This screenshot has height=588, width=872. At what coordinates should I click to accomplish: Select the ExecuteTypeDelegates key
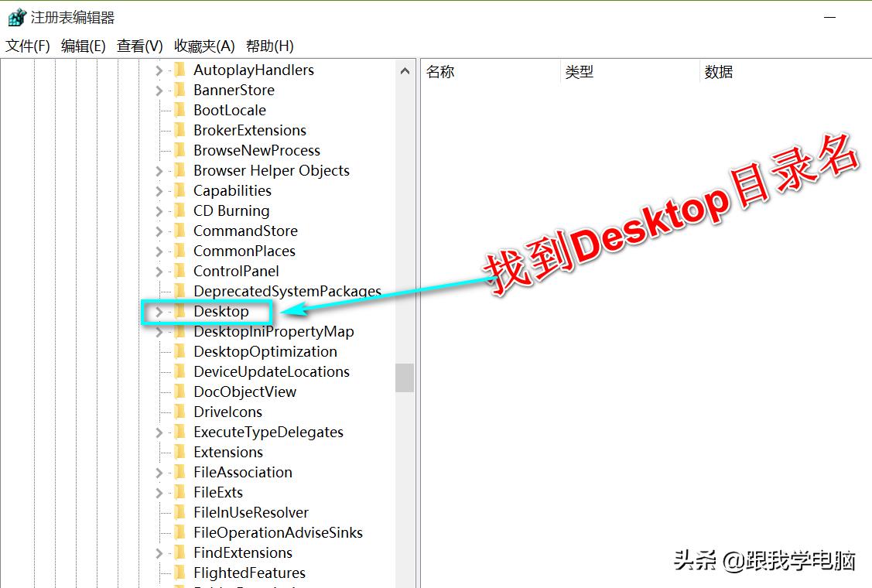coord(268,432)
